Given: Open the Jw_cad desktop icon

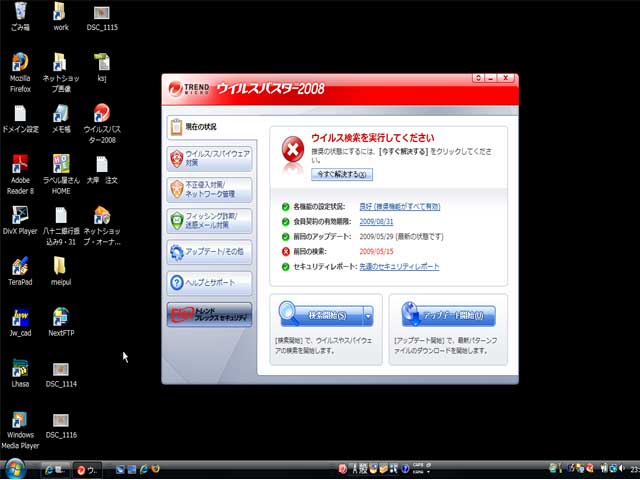Looking at the screenshot, I should pyautogui.click(x=20, y=318).
